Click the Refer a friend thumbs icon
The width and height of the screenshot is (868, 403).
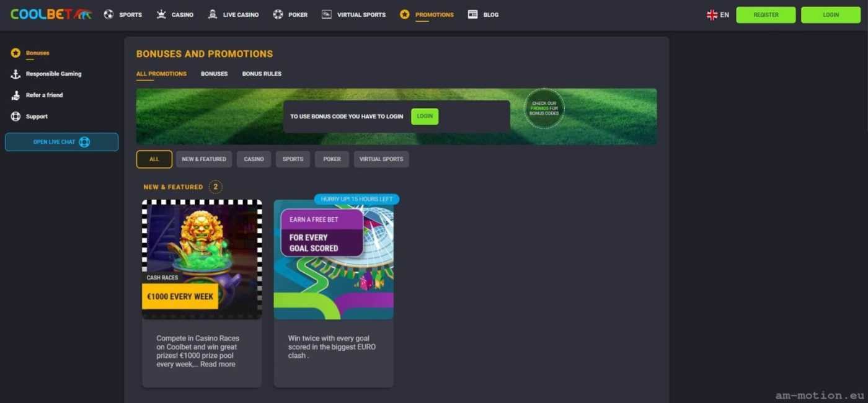(x=15, y=95)
